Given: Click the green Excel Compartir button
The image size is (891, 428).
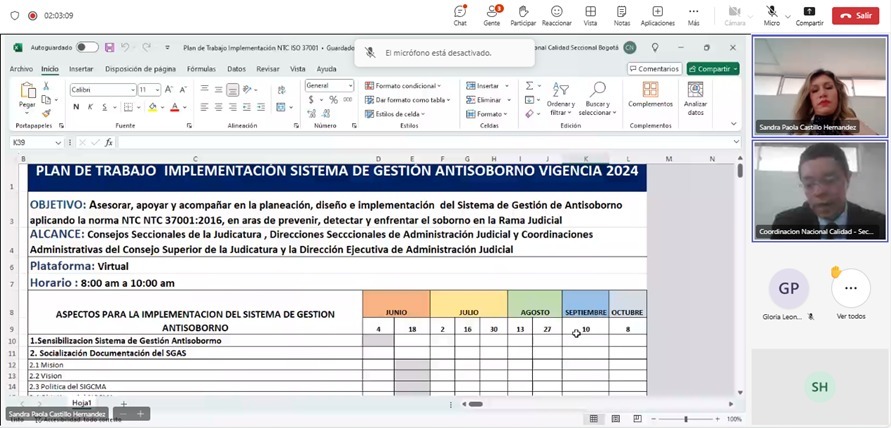Looking at the screenshot, I should (713, 69).
